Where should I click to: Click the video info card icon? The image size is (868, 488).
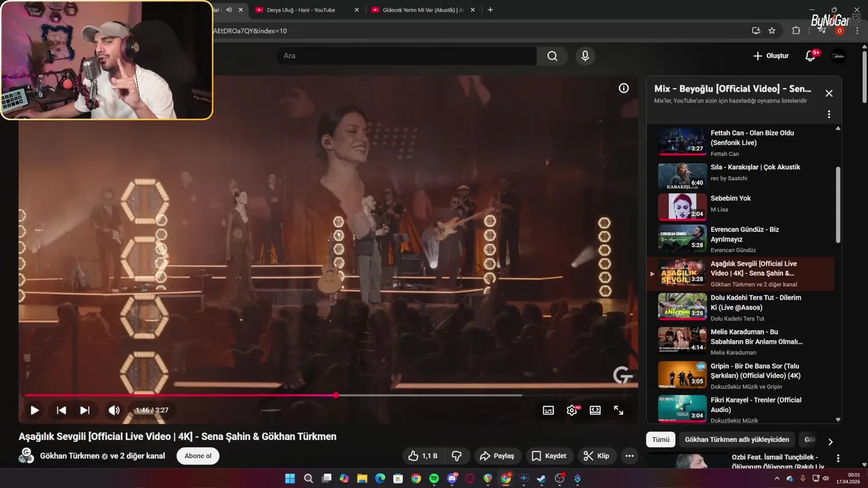point(624,88)
